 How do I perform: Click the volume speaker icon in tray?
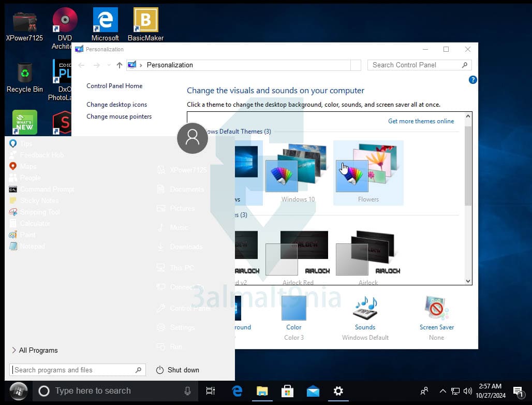tap(467, 391)
